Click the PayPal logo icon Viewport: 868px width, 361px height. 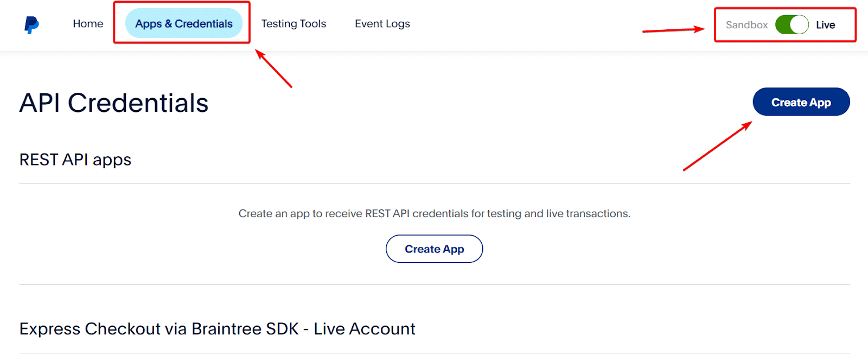[31, 24]
